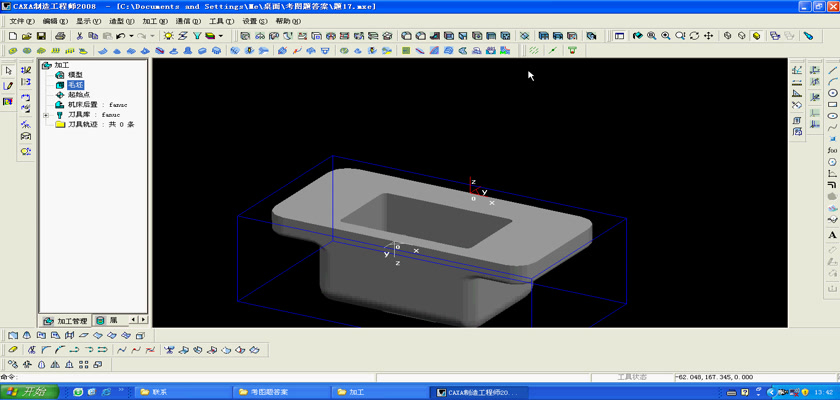The width and height of the screenshot is (840, 400).
Task: Select 毛坯 item in machining tree
Action: pos(76,85)
